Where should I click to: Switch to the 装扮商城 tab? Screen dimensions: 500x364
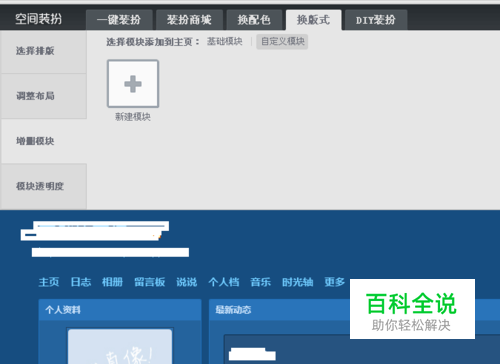189,20
